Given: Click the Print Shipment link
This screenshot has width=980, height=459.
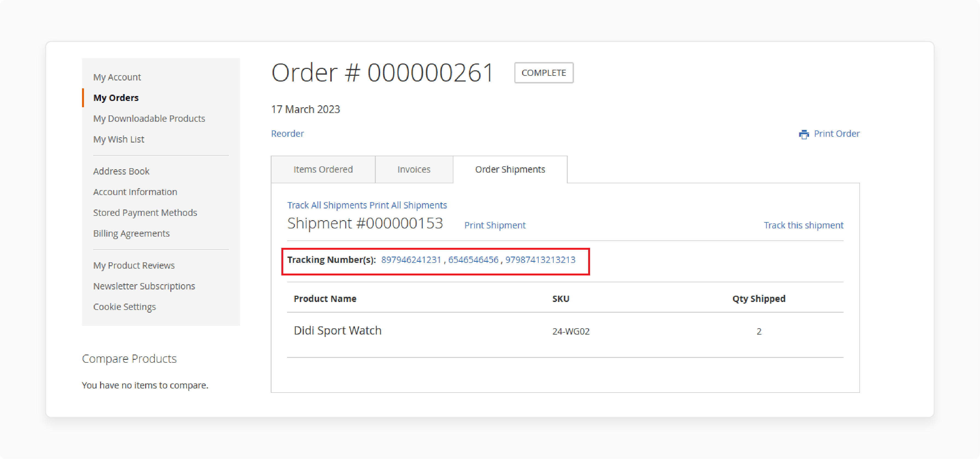Looking at the screenshot, I should coord(495,225).
